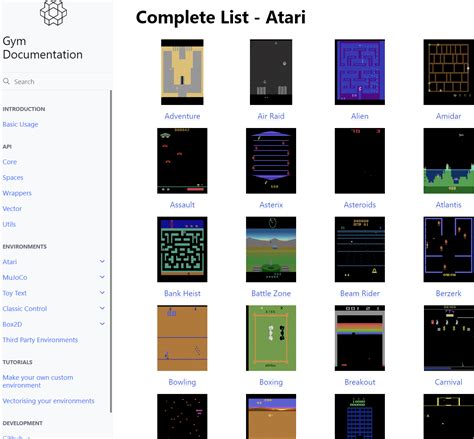Open the Bowling game thumbnail
The width and height of the screenshot is (474, 439).
182,338
